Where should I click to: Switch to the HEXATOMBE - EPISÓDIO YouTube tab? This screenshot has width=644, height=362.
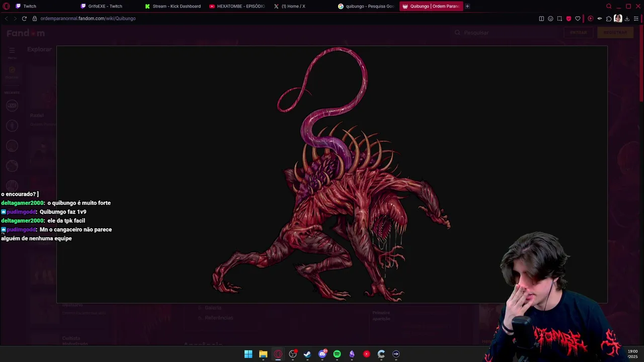tap(237, 6)
